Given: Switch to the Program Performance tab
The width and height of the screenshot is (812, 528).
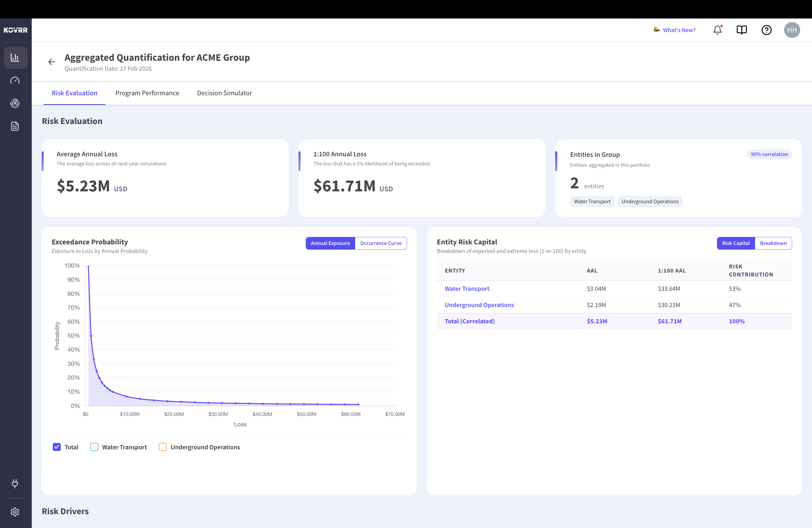Looking at the screenshot, I should pyautogui.click(x=147, y=93).
